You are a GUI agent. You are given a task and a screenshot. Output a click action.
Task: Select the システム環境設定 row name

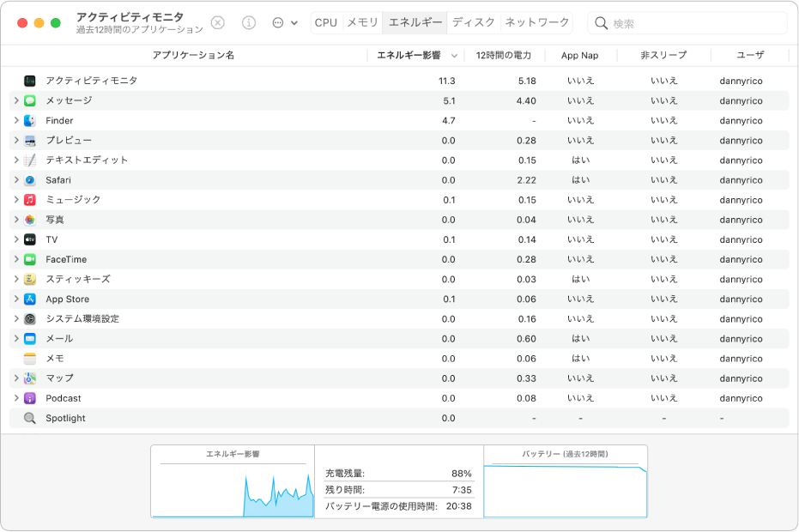pyautogui.click(x=82, y=319)
